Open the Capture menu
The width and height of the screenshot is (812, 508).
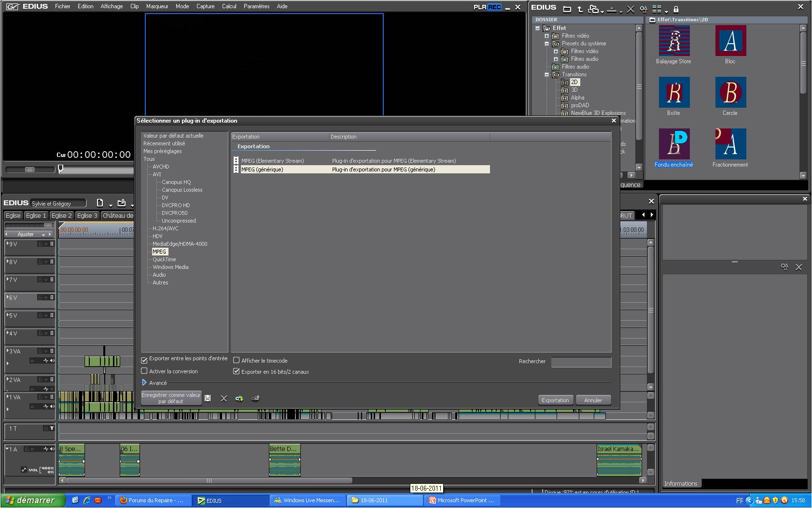pos(205,6)
